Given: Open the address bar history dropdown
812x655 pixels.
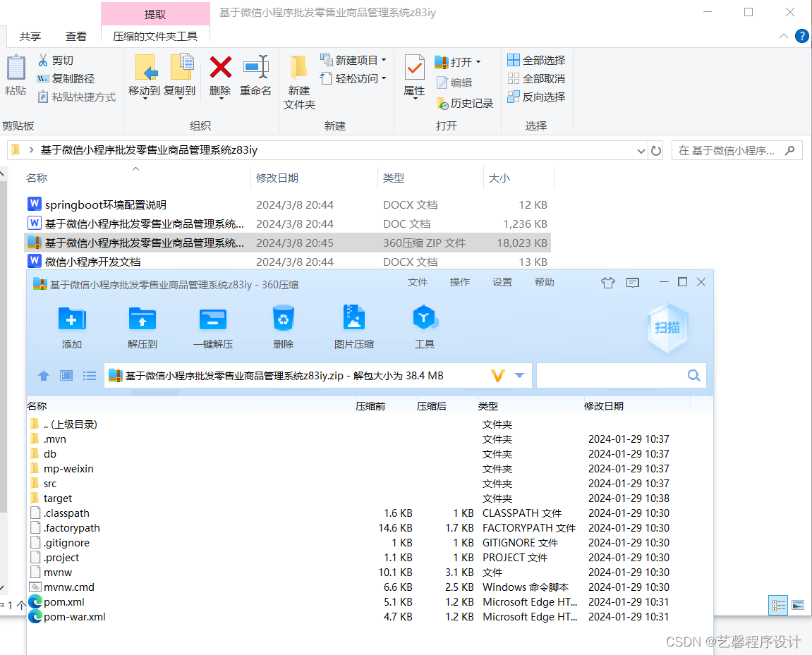Looking at the screenshot, I should (641, 150).
